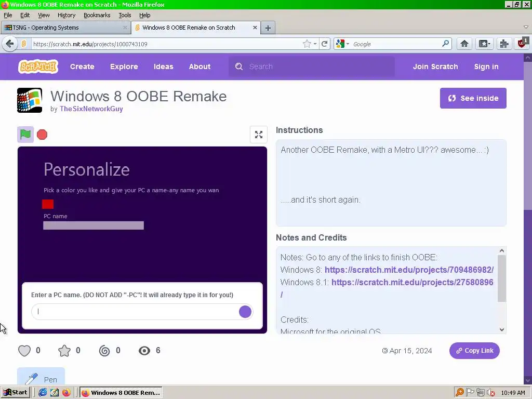Viewport: 532px width, 399px height.
Task: Click the magnifier icon in Scratch search
Action: click(239, 66)
